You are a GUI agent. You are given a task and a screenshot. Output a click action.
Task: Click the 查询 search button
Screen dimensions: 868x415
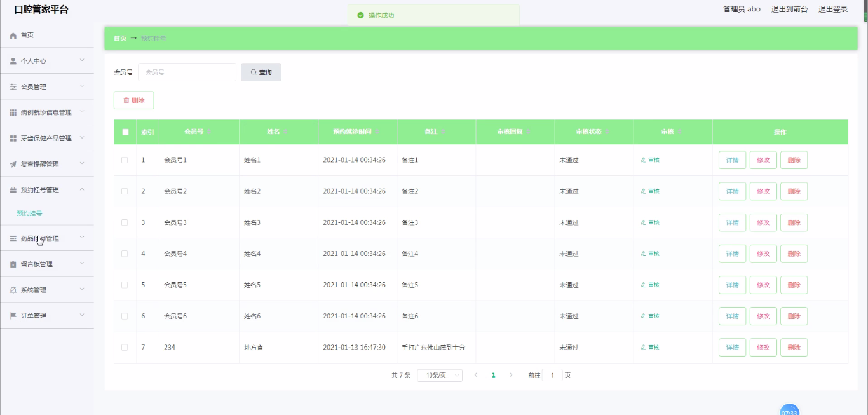pos(261,72)
